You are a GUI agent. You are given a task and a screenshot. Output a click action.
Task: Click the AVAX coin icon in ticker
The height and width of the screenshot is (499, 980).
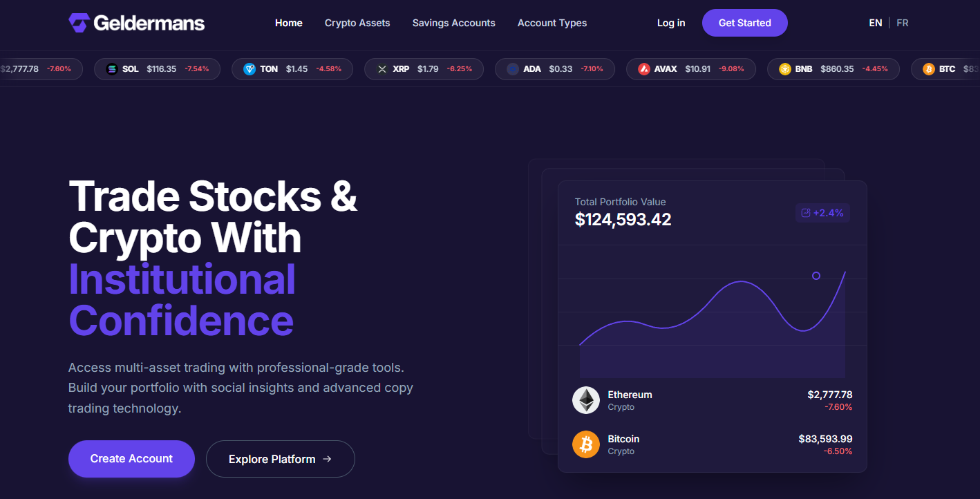click(x=644, y=69)
